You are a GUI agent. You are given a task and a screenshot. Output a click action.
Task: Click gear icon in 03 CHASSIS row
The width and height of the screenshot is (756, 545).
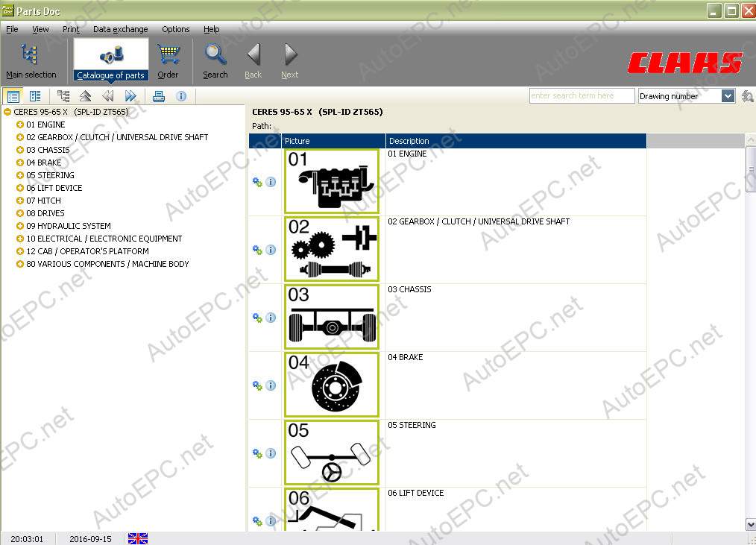pos(257,318)
